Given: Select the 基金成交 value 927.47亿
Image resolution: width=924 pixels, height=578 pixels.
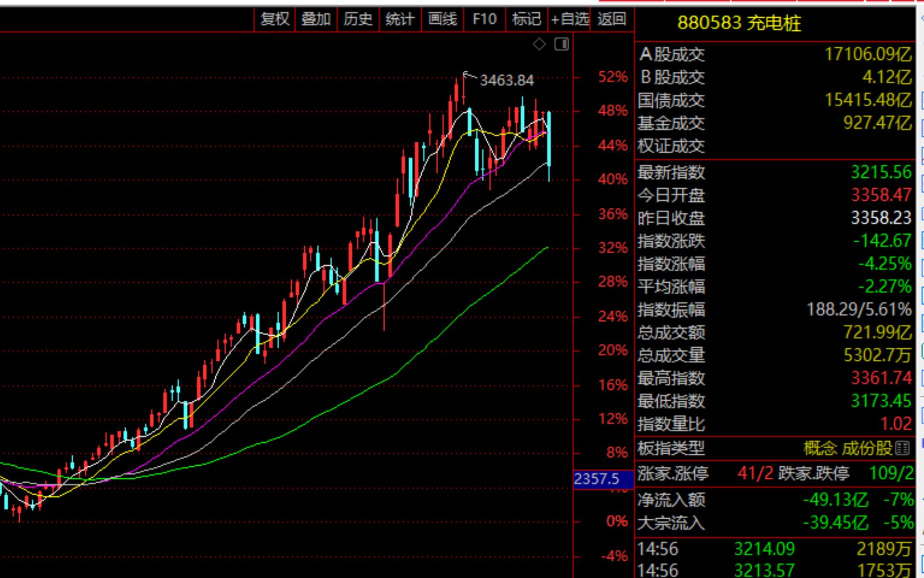Looking at the screenshot, I should tap(878, 123).
